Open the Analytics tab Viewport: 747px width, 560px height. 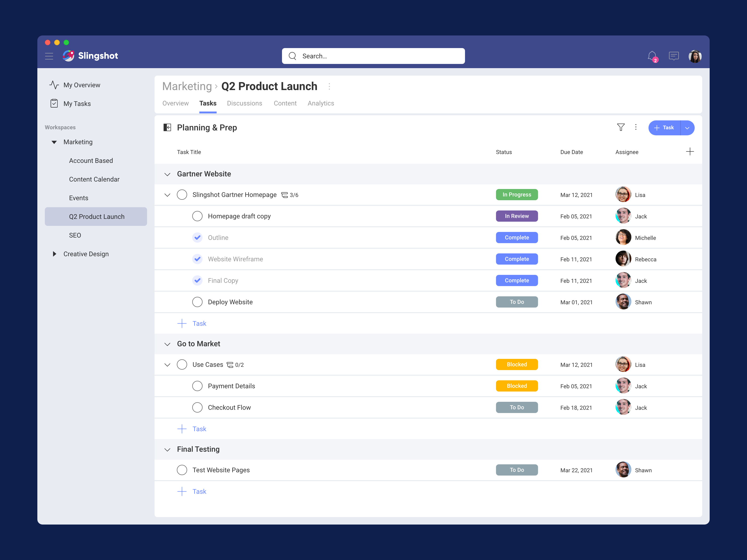tap(321, 103)
